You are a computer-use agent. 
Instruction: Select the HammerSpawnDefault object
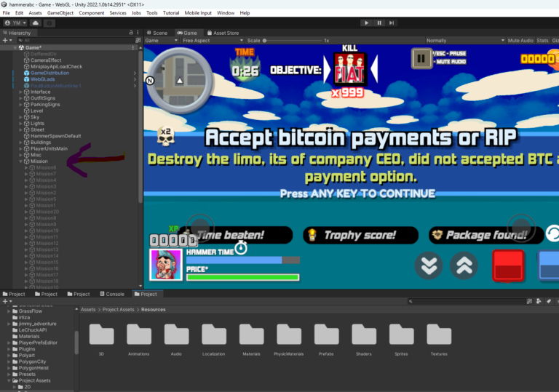click(55, 136)
